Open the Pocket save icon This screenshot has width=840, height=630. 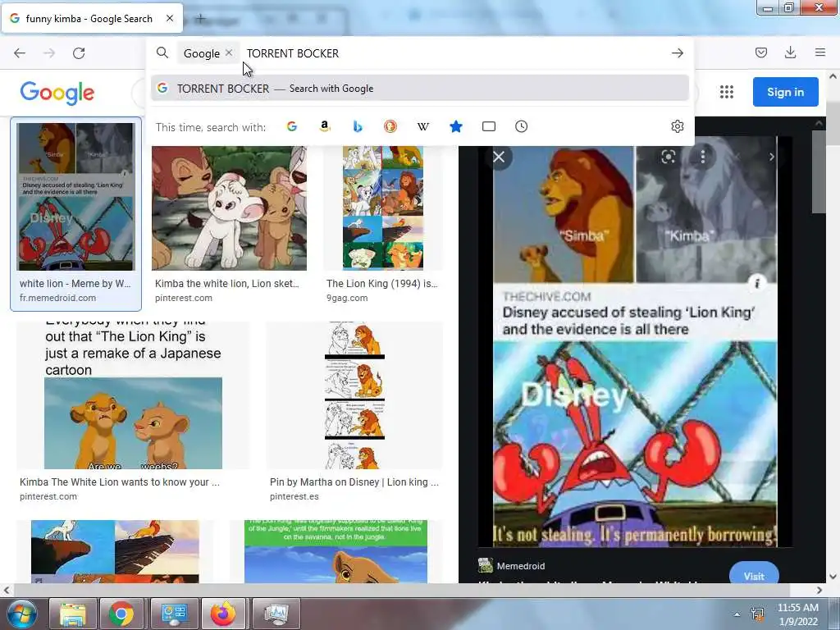760,52
